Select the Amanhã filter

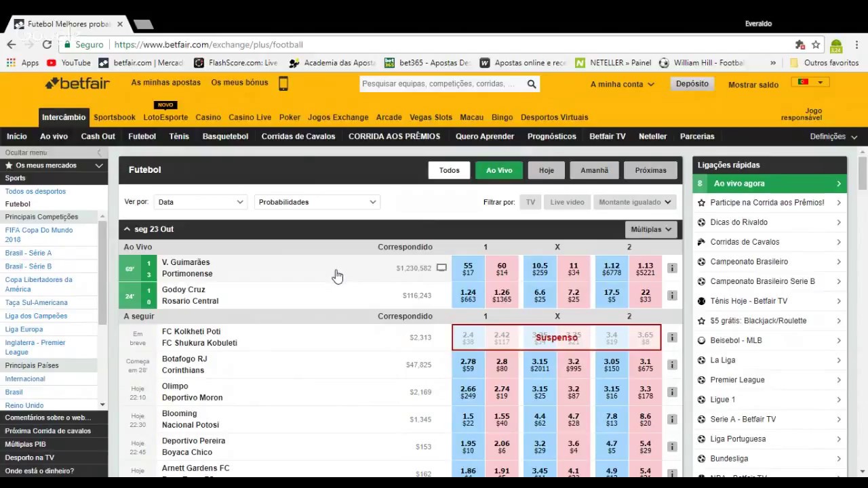[594, 170]
